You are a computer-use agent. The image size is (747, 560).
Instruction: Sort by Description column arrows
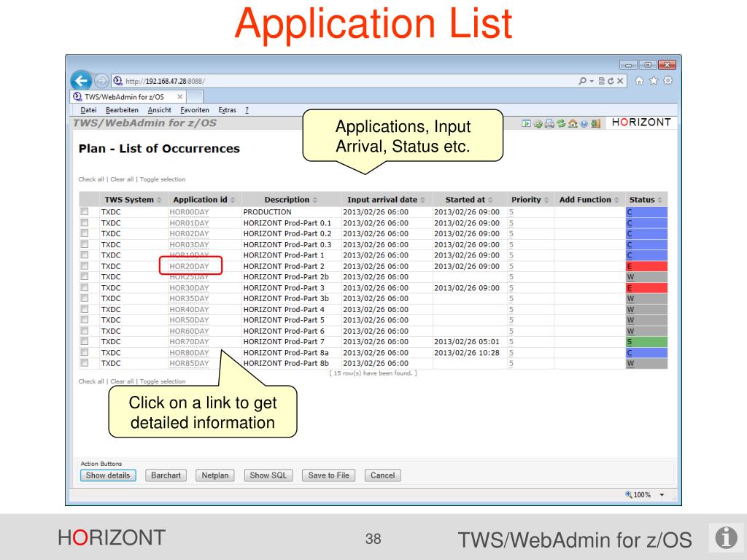tap(315, 200)
